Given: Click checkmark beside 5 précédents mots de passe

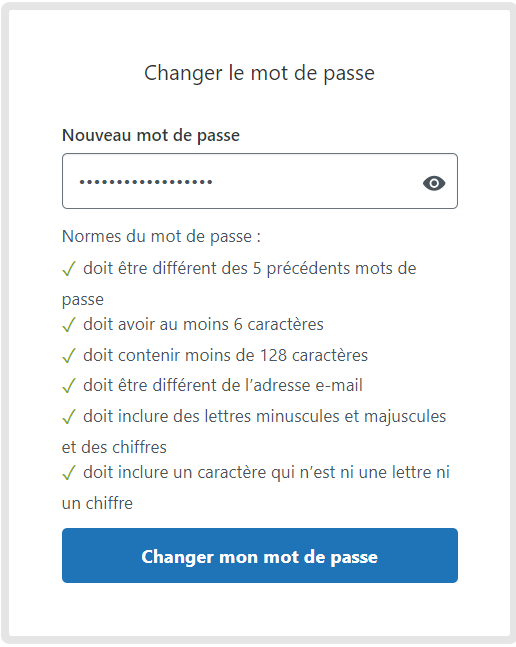Looking at the screenshot, I should [x=69, y=269].
